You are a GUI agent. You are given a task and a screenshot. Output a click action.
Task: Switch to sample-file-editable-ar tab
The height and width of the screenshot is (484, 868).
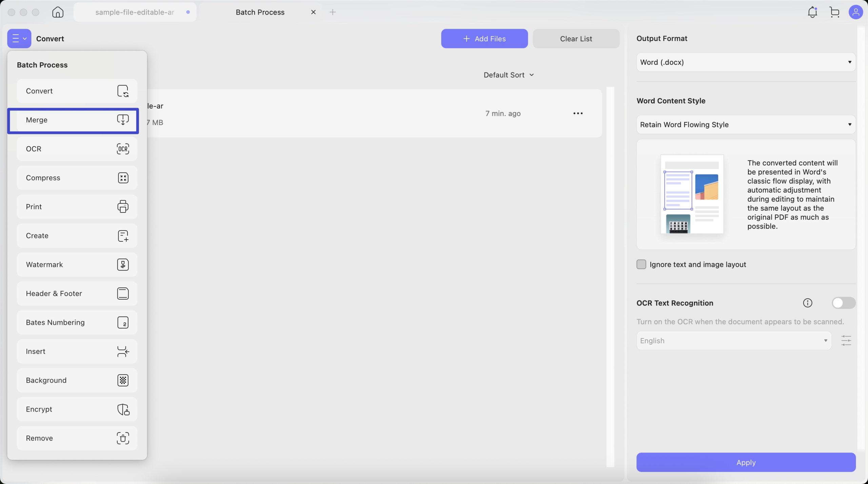click(135, 12)
